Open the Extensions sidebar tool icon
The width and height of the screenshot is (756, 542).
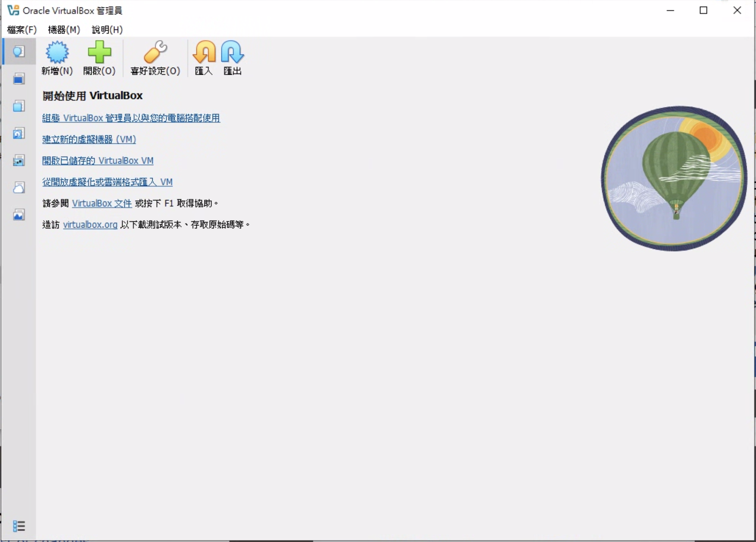[x=19, y=106]
